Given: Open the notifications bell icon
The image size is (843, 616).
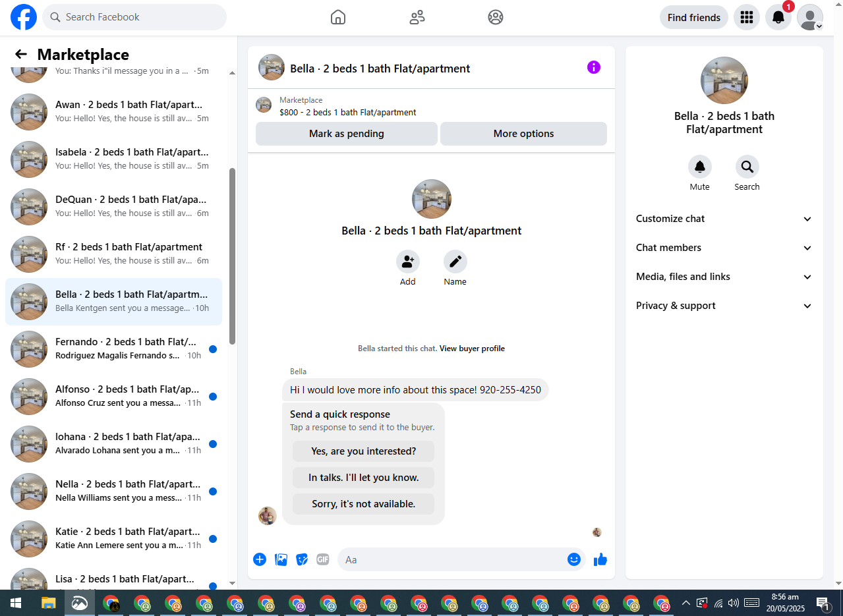Looking at the screenshot, I should coord(778,17).
